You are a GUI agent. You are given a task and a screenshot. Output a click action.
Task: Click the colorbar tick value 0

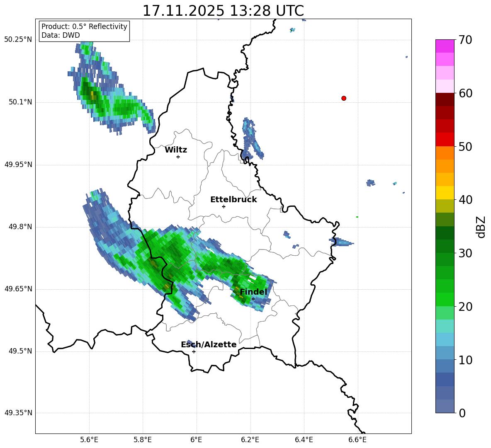click(462, 413)
